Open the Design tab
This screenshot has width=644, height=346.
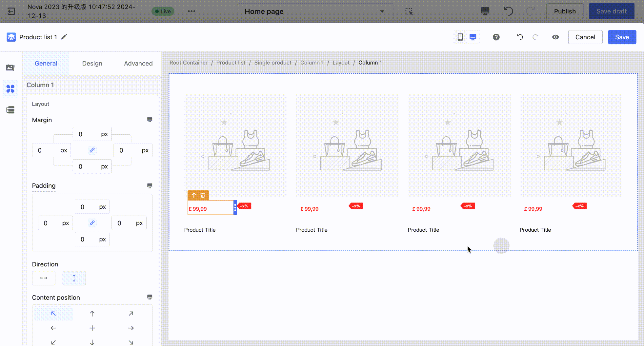92,63
